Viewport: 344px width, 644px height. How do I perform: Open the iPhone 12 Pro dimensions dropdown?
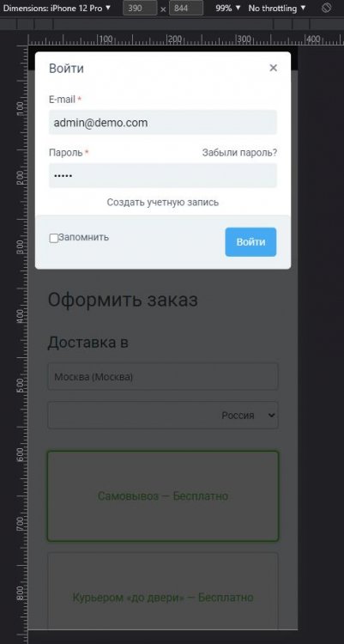pyautogui.click(x=57, y=8)
